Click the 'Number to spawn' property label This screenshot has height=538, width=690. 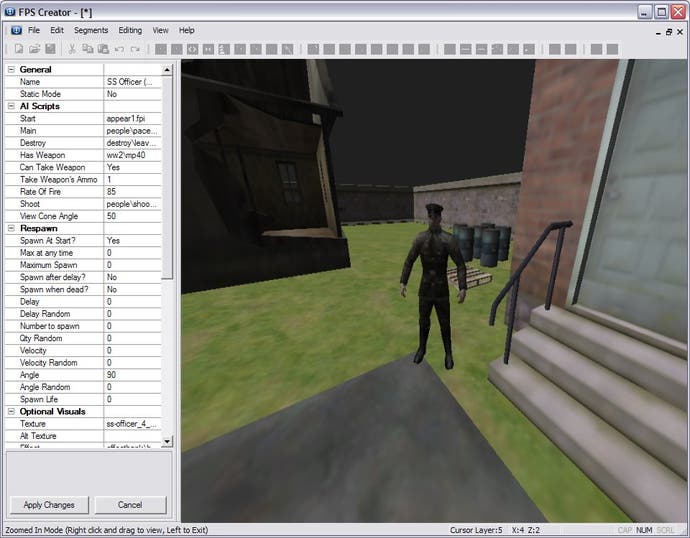pos(50,326)
